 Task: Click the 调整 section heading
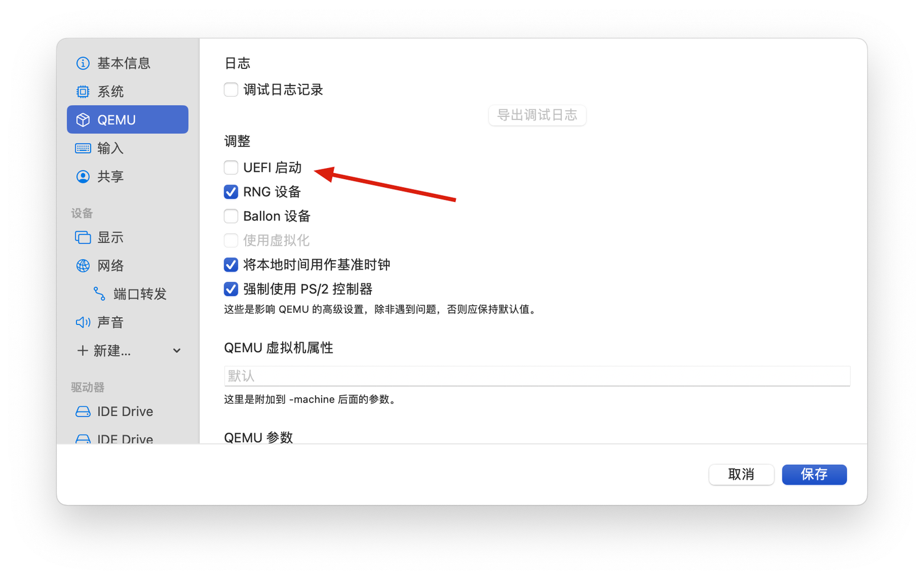tap(237, 142)
